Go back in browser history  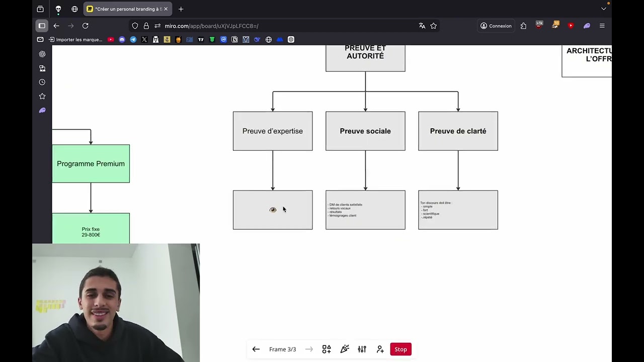pos(56,26)
